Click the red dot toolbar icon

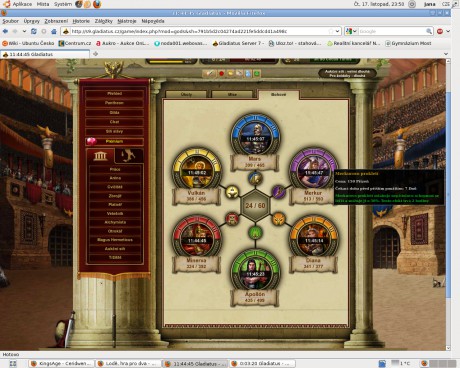point(221,73)
